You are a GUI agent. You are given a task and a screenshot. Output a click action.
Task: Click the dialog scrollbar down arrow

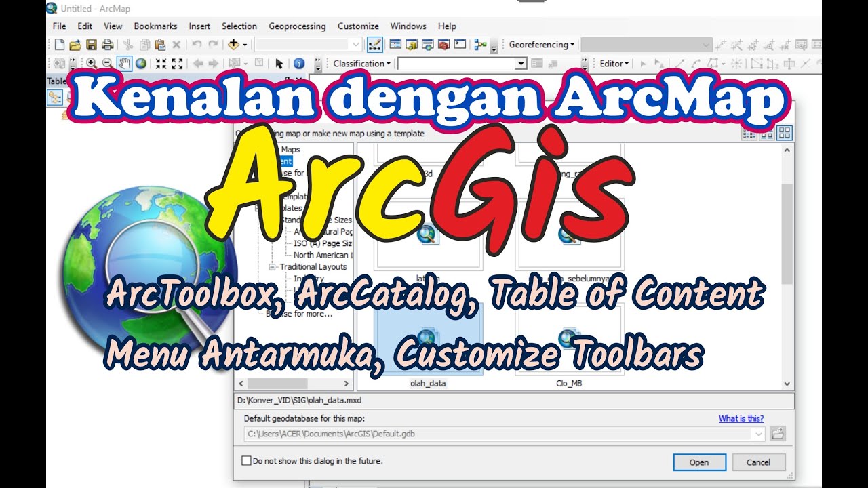[x=787, y=384]
